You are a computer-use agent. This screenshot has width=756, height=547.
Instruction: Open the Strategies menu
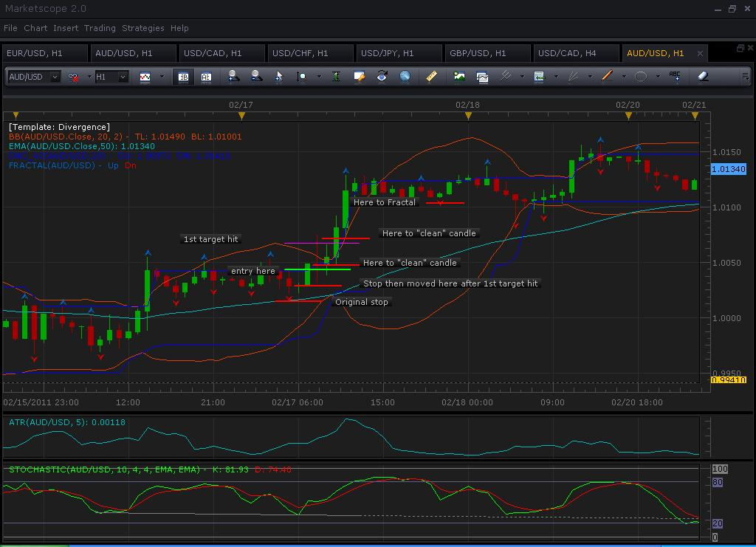(x=142, y=28)
